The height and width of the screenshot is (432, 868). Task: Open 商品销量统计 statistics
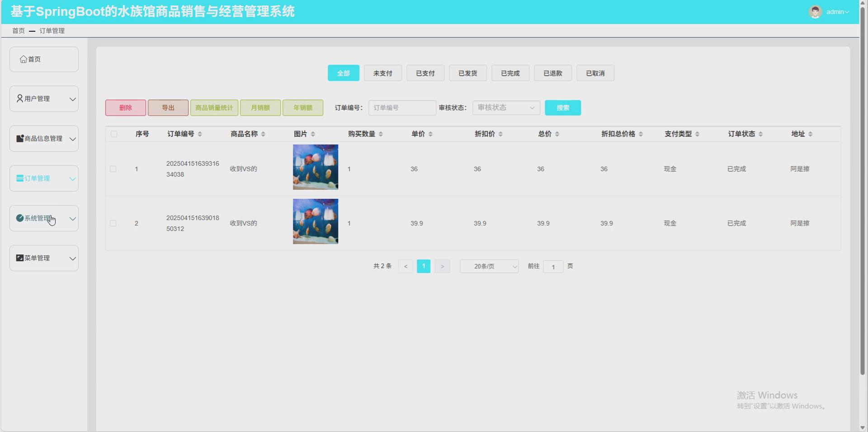pos(214,108)
